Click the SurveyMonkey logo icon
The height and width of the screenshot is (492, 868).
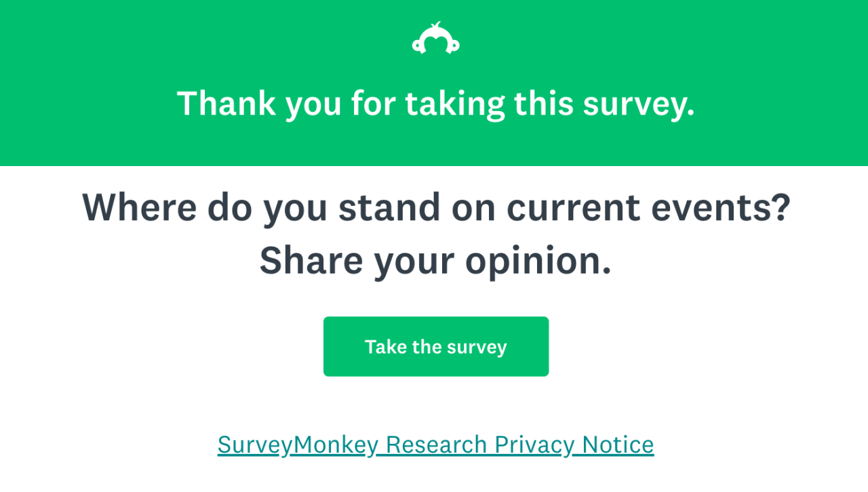coord(435,39)
